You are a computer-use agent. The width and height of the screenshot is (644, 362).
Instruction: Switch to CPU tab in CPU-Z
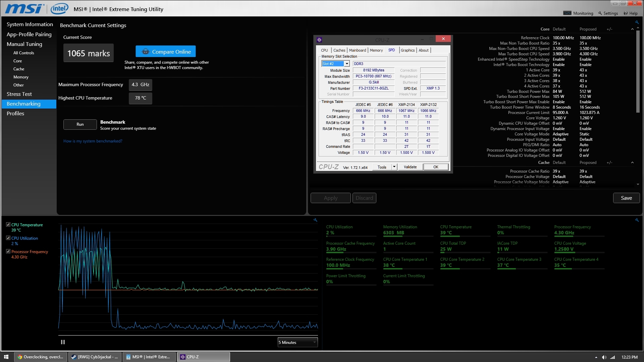(x=324, y=50)
